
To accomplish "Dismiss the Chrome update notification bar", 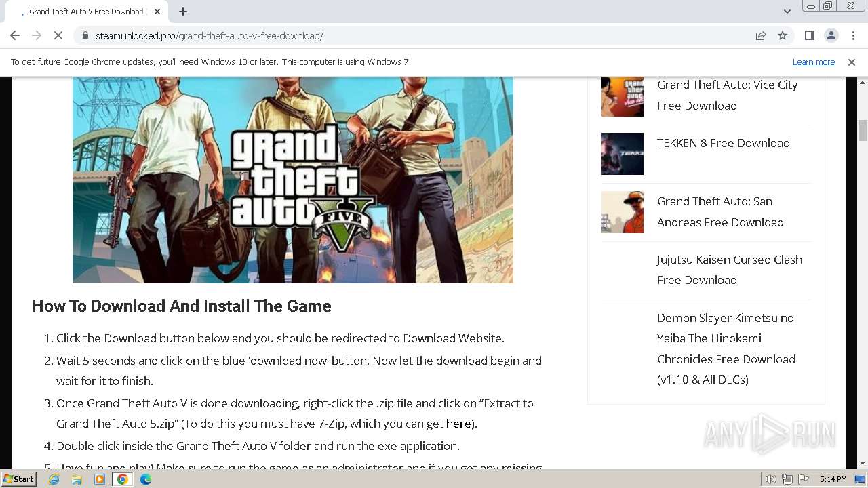I will pos(852,62).
